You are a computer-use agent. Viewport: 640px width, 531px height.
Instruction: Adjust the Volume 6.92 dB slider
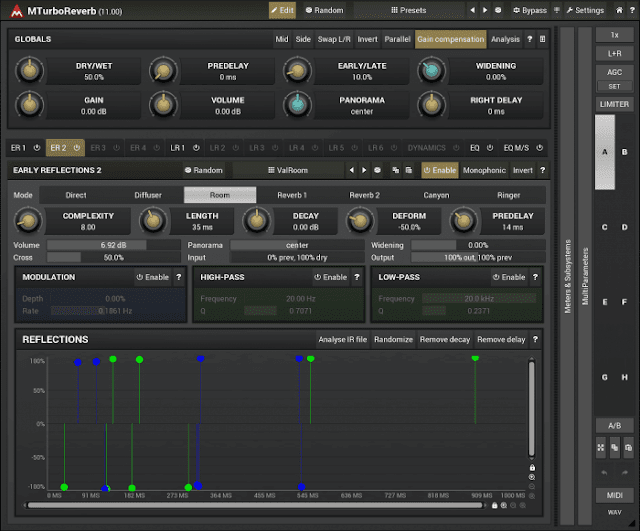(113, 245)
